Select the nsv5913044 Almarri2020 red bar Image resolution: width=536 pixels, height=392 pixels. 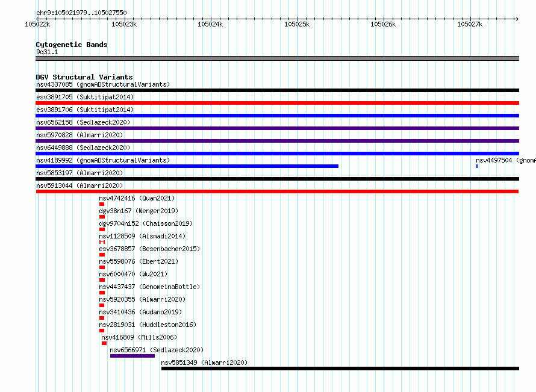tap(277, 191)
